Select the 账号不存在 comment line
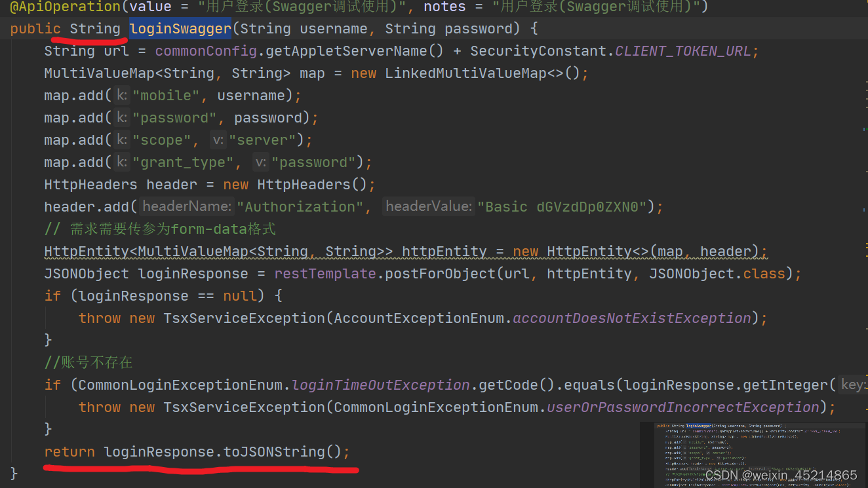868x488 pixels. 89,362
